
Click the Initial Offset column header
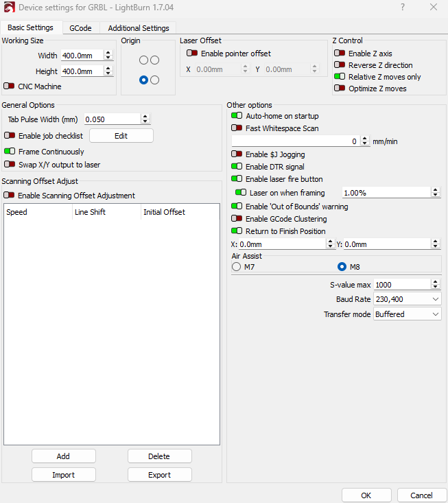pyautogui.click(x=180, y=212)
